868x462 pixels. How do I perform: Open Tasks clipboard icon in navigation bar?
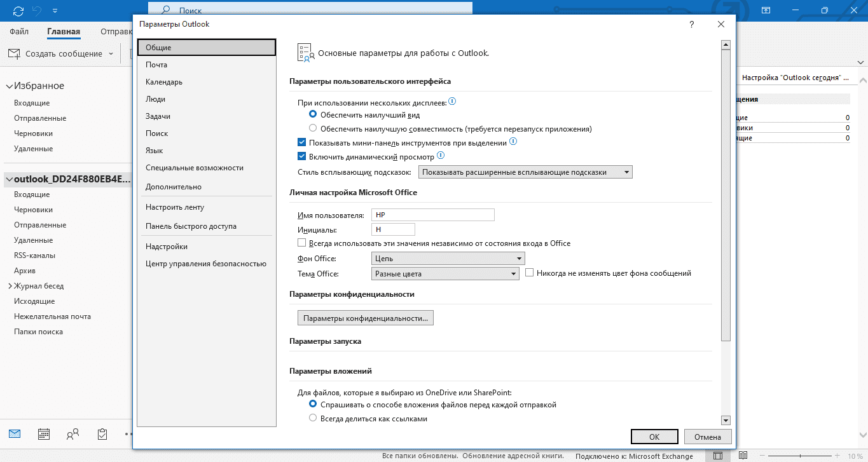102,434
